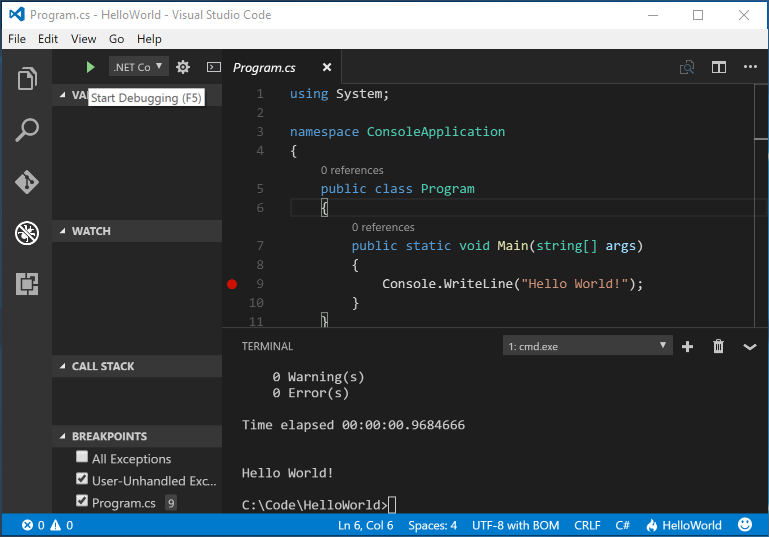Screen dimensions: 769x537
Task: Collapse the WATCH section
Action: pos(137,231)
